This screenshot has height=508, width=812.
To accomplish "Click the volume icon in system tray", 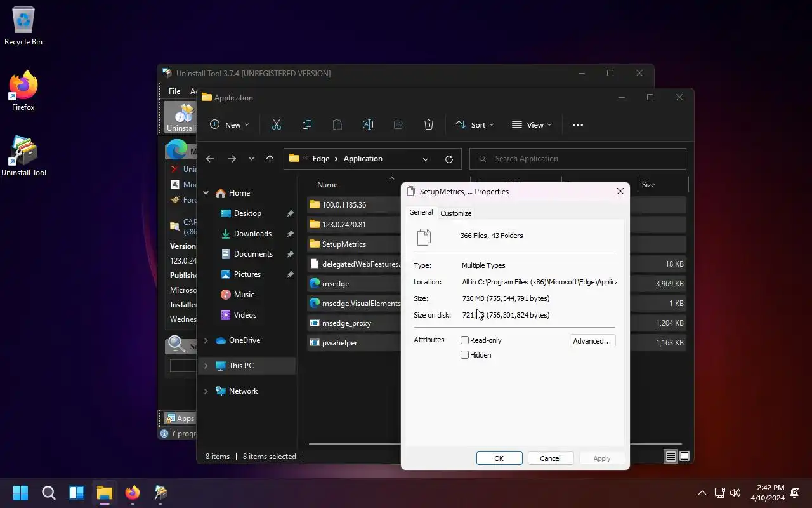I will click(x=735, y=493).
